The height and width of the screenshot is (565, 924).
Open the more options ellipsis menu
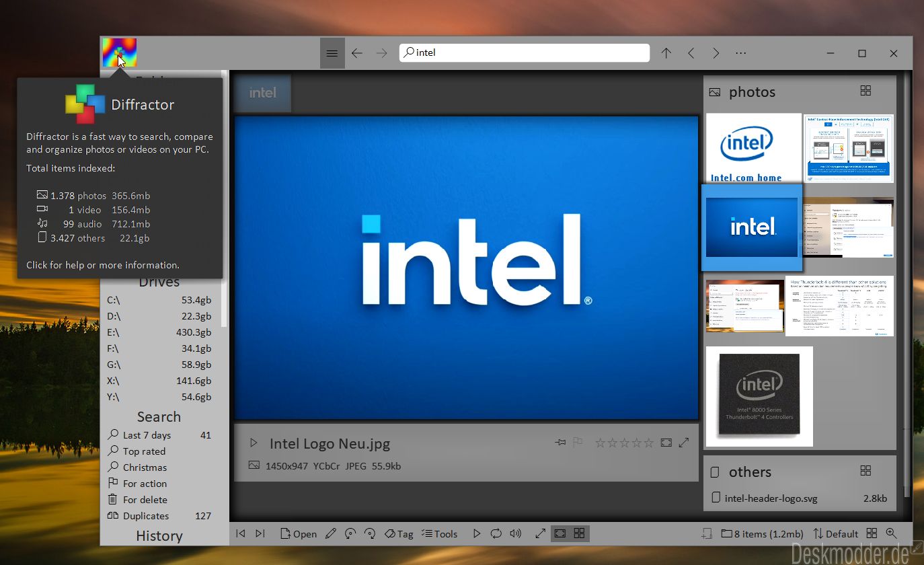click(740, 53)
